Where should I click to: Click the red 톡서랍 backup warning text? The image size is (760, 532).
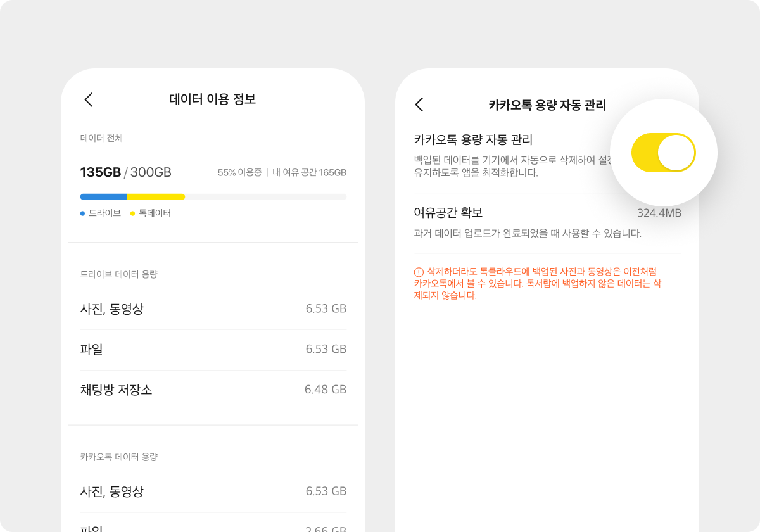pos(546,284)
